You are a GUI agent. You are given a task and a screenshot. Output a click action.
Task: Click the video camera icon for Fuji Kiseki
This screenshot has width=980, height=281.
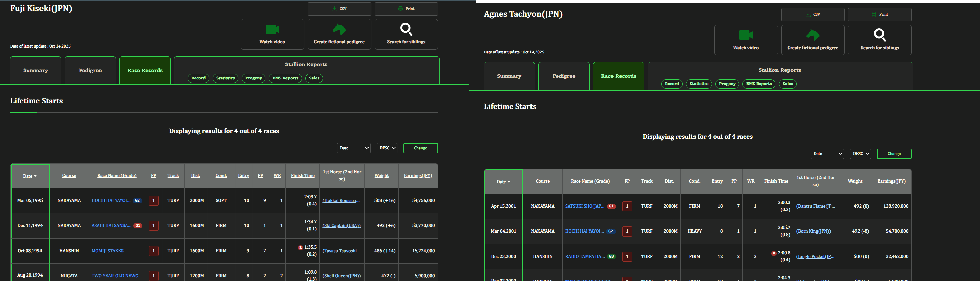pyautogui.click(x=272, y=29)
